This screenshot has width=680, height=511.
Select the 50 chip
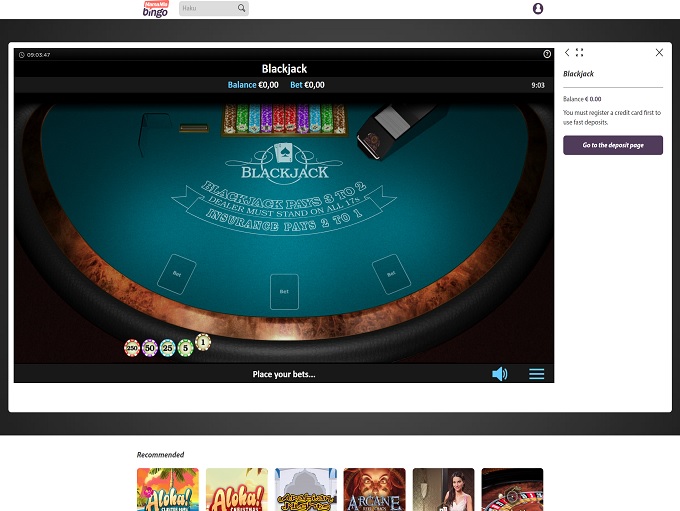pos(150,348)
